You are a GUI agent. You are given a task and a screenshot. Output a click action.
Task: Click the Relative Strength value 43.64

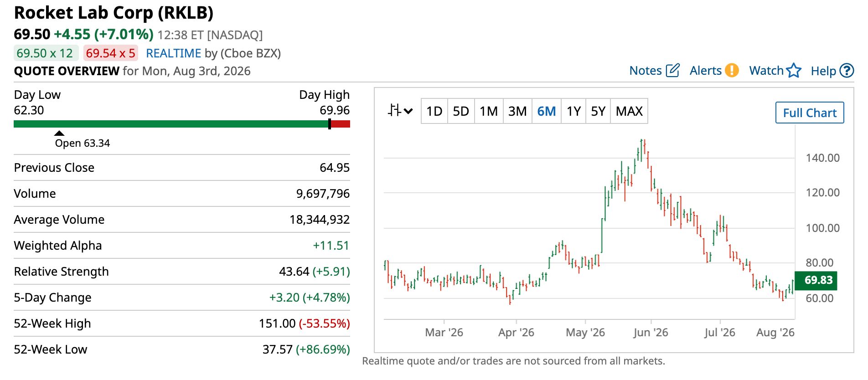[294, 272]
